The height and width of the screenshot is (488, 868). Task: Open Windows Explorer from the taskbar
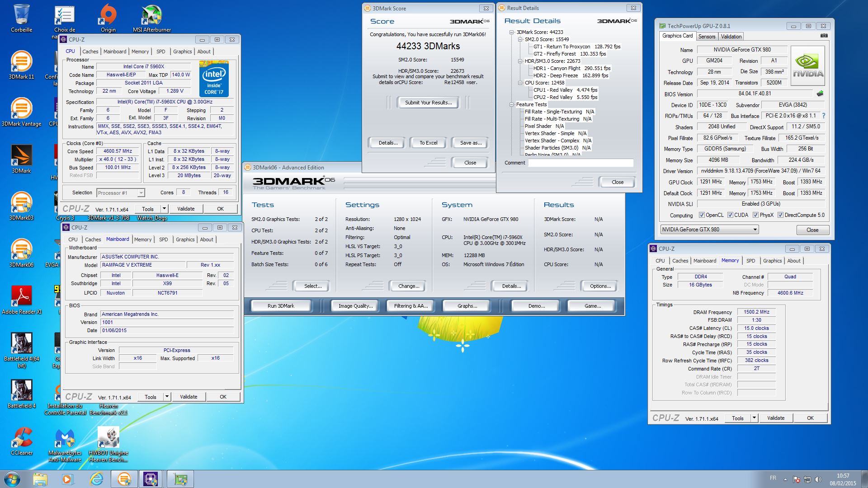pos(40,479)
